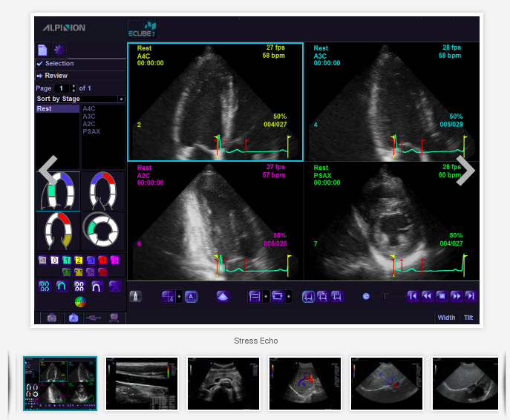Select the Rest stage in list

tap(57, 109)
